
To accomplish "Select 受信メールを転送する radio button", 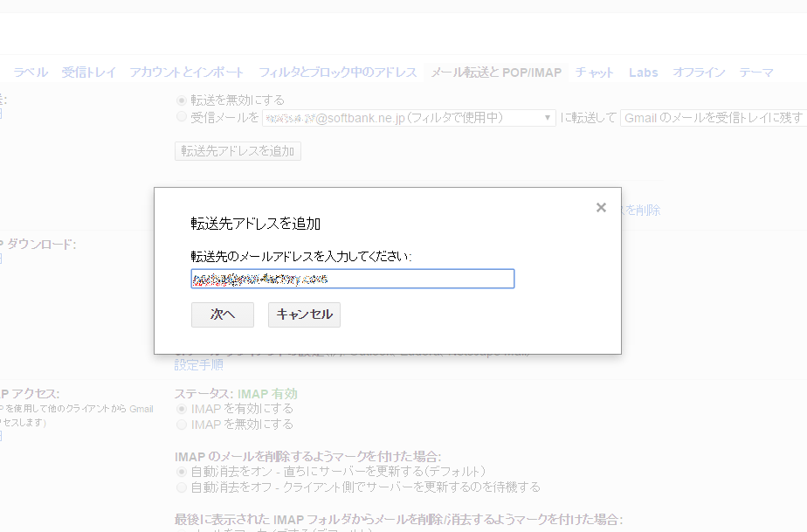I will pos(182,118).
